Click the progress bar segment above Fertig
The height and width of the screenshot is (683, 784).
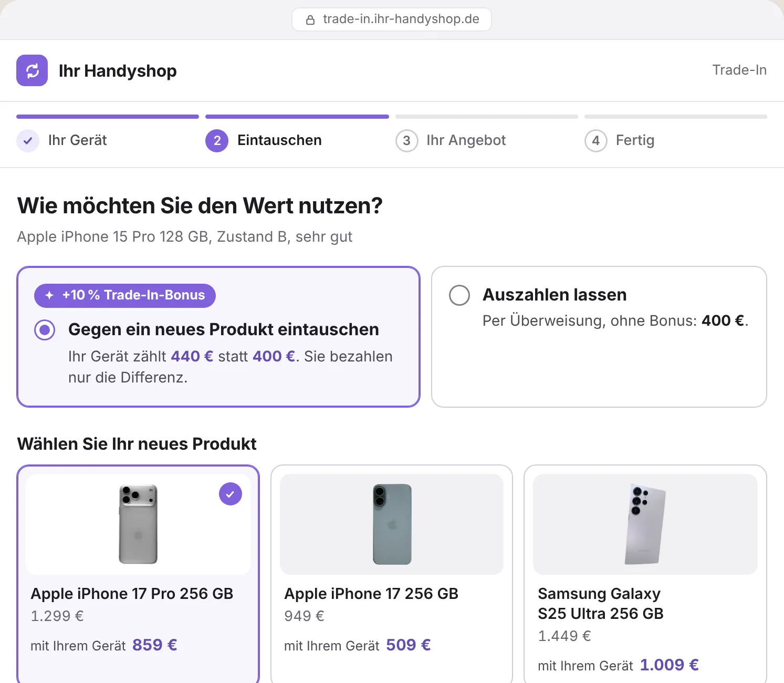676,117
